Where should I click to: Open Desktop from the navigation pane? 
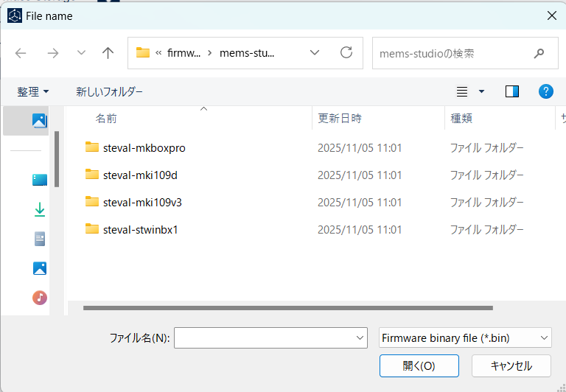click(40, 180)
